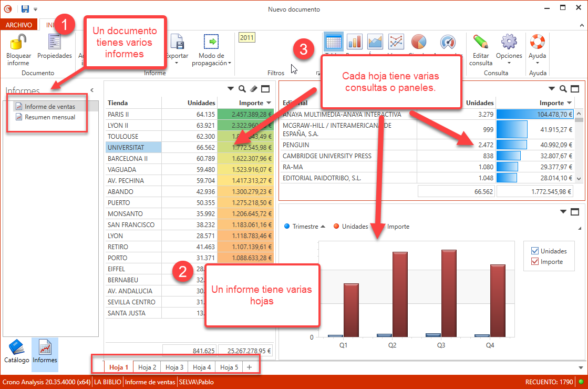This screenshot has height=389, width=588.
Task: Open the Circular pie chart icon
Action: tap(418, 42)
